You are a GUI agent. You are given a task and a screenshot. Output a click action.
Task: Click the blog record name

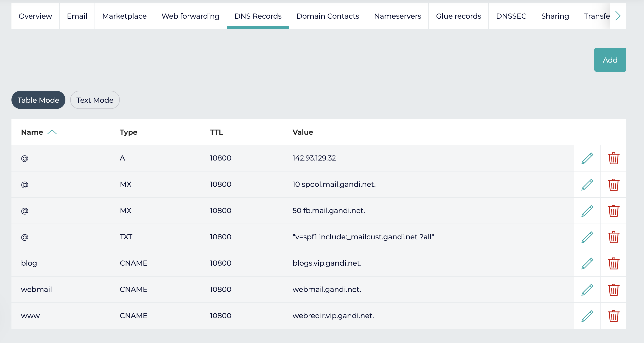click(29, 263)
